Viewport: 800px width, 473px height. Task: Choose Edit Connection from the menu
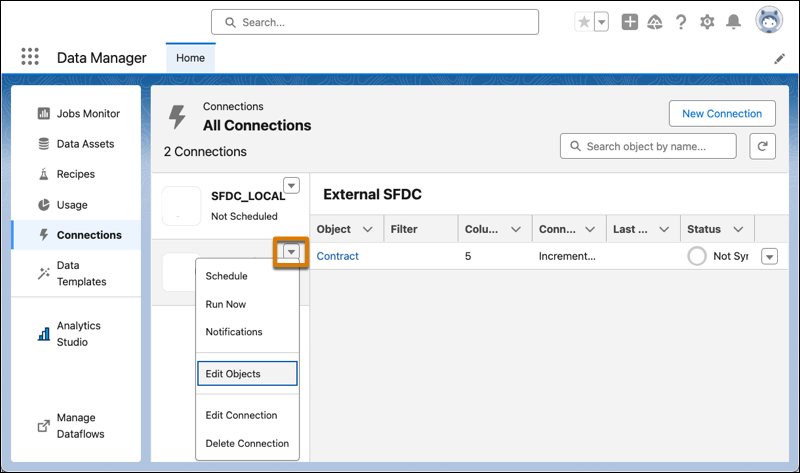pos(247,415)
